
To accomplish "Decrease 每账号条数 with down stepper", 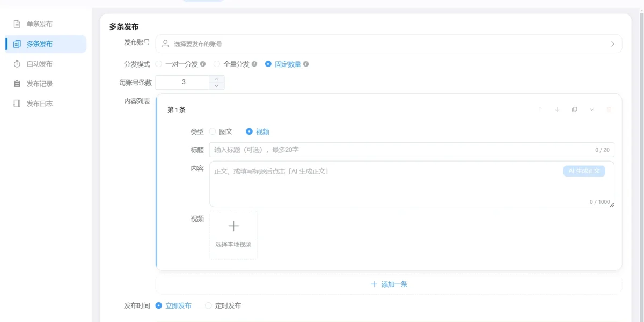I will 216,86.
